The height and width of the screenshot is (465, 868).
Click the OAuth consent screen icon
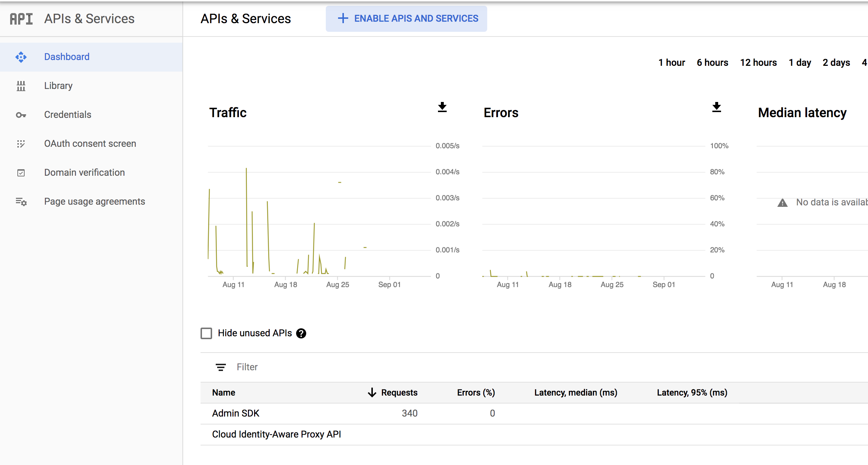[21, 143]
